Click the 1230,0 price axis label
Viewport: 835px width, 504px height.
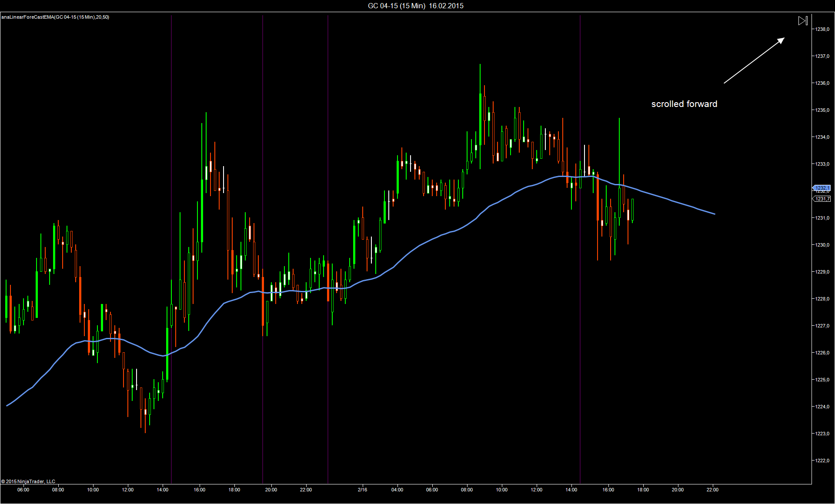(x=822, y=245)
